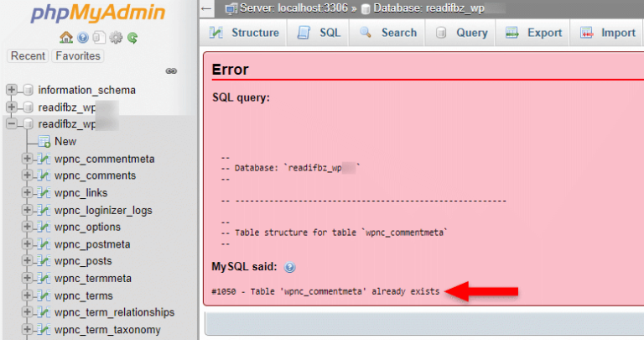Select the wpnc_loginizer_logs table
644x340 pixels.
pos(102,210)
